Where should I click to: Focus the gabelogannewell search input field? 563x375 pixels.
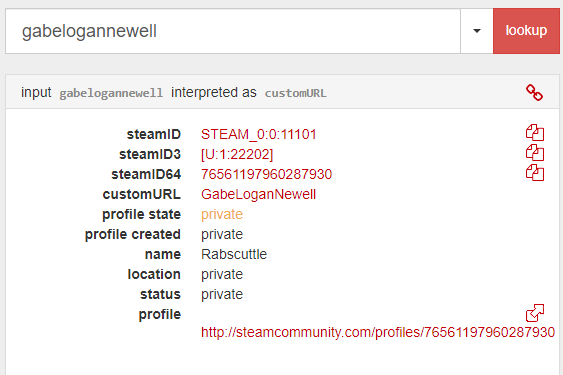coord(233,31)
